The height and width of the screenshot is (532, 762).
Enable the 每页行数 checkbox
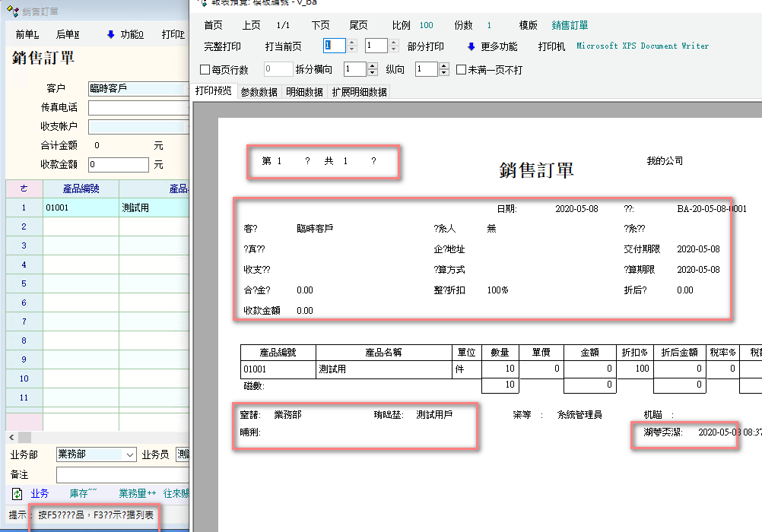[205, 70]
